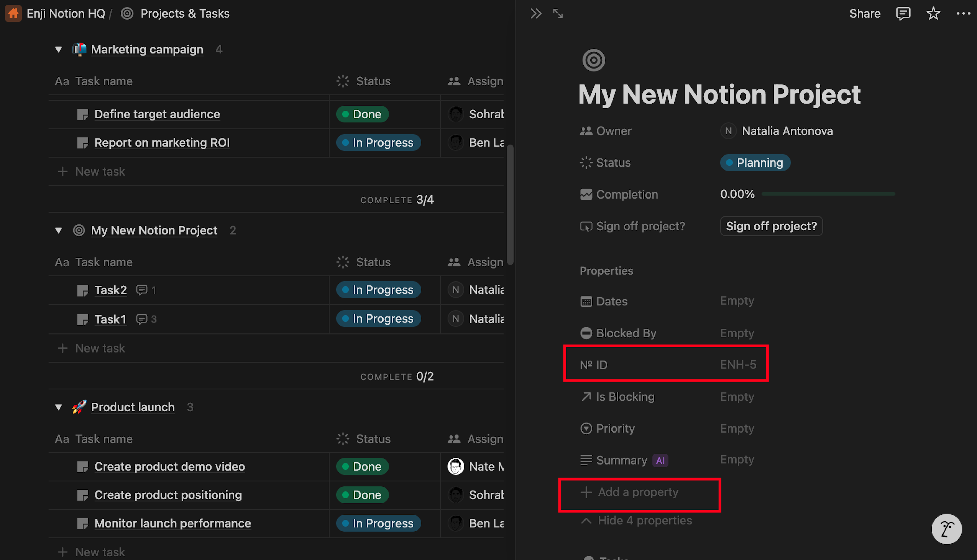Click page icon of Create product demo video
This screenshot has width=977, height=560.
coord(82,467)
